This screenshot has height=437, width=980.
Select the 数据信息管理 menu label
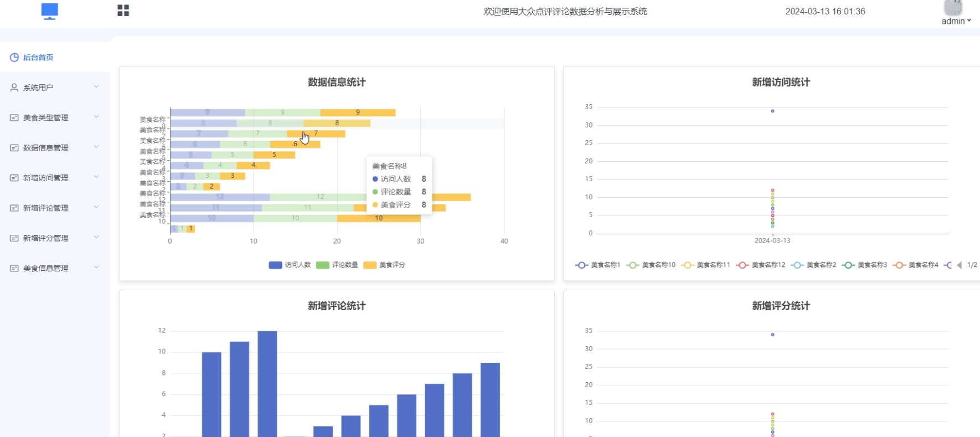point(46,148)
